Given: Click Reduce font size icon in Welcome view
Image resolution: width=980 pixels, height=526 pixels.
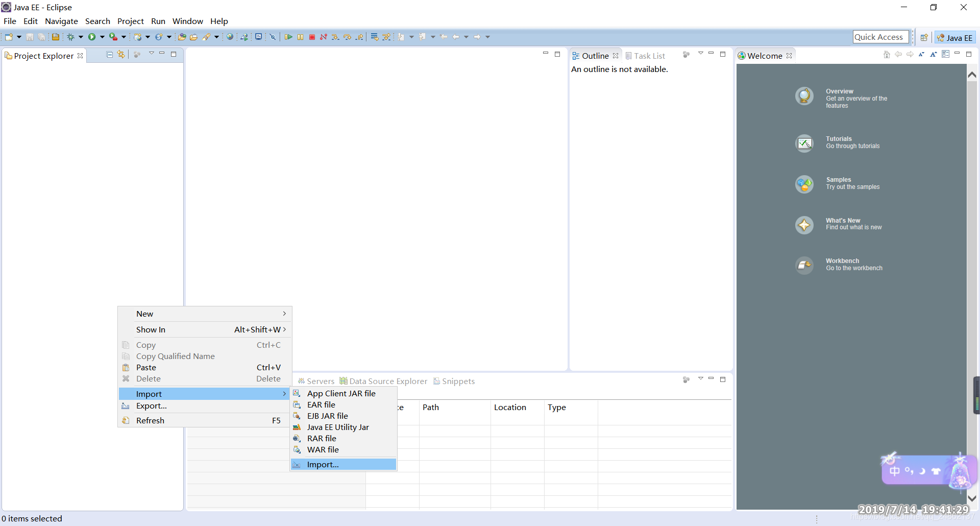Looking at the screenshot, I should coord(921,54).
